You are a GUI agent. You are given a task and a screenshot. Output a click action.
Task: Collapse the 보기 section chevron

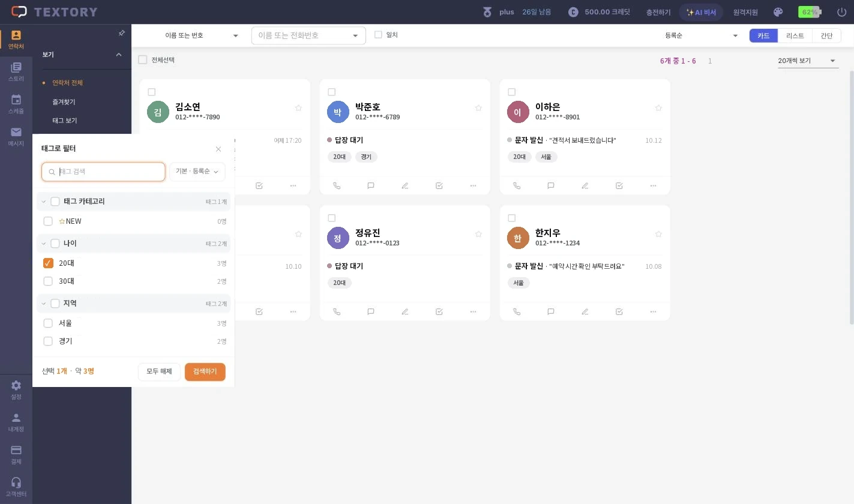coord(119,55)
